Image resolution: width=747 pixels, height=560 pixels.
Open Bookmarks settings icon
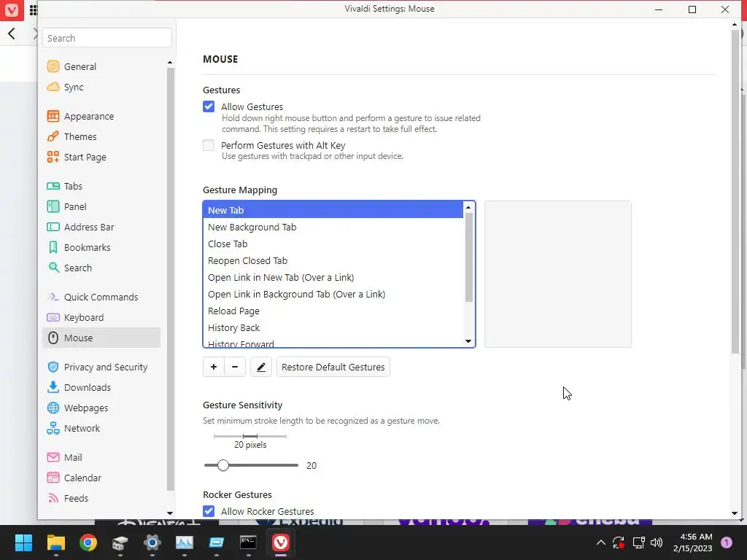pos(53,248)
